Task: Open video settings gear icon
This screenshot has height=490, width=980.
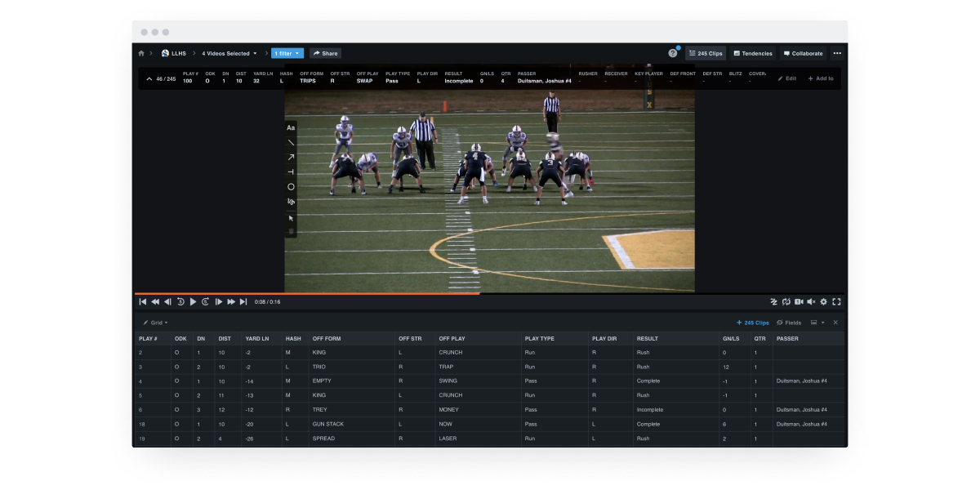Action: [823, 302]
